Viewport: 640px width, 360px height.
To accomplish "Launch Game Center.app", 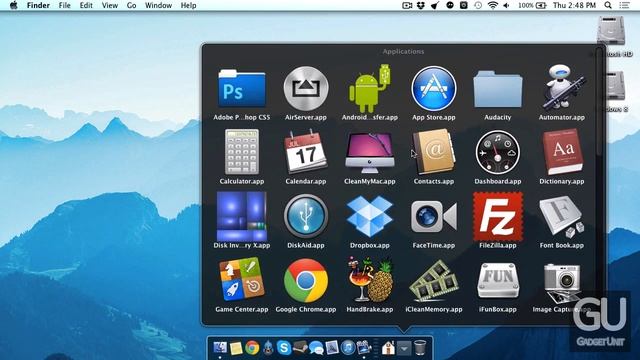I will click(242, 280).
